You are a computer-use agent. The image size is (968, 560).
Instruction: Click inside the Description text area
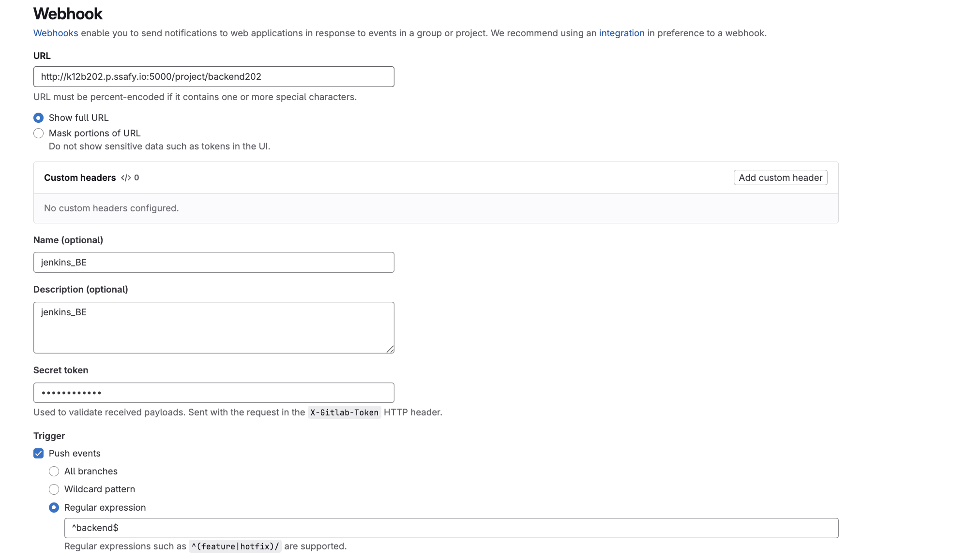213,327
